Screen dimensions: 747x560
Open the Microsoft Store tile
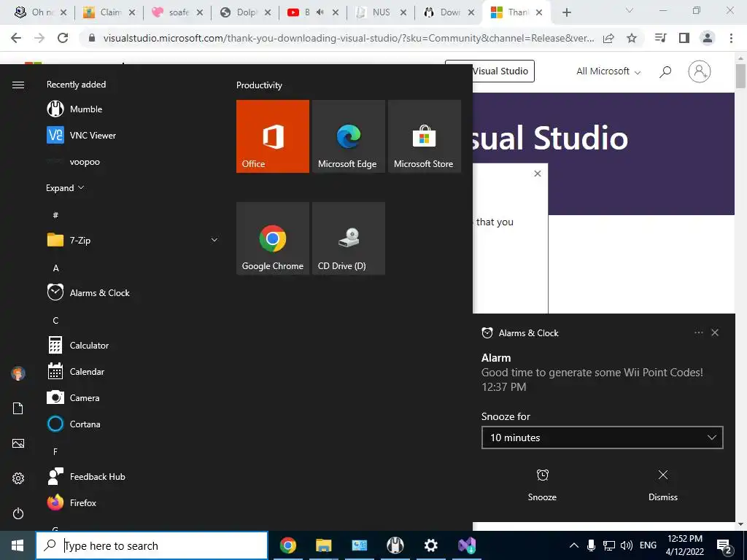(x=425, y=136)
